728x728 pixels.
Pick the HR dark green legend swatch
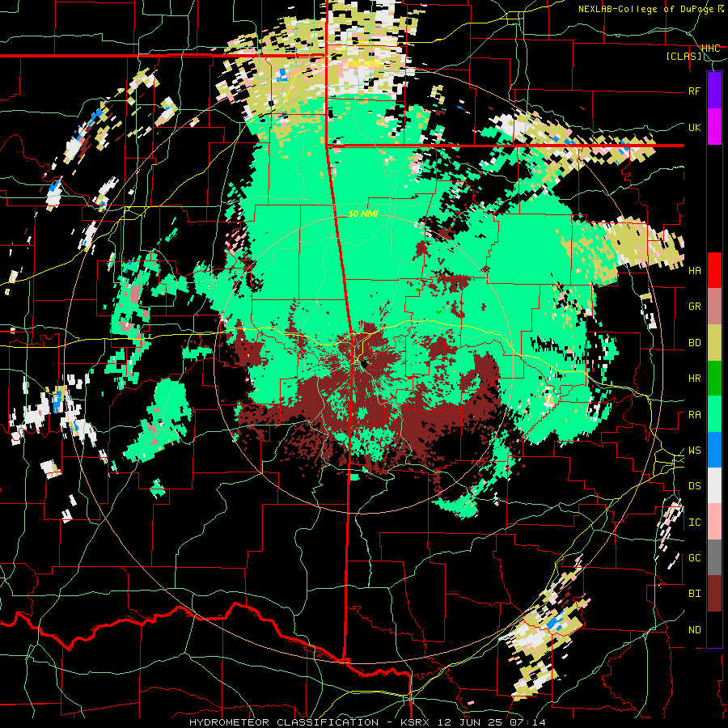coord(714,378)
